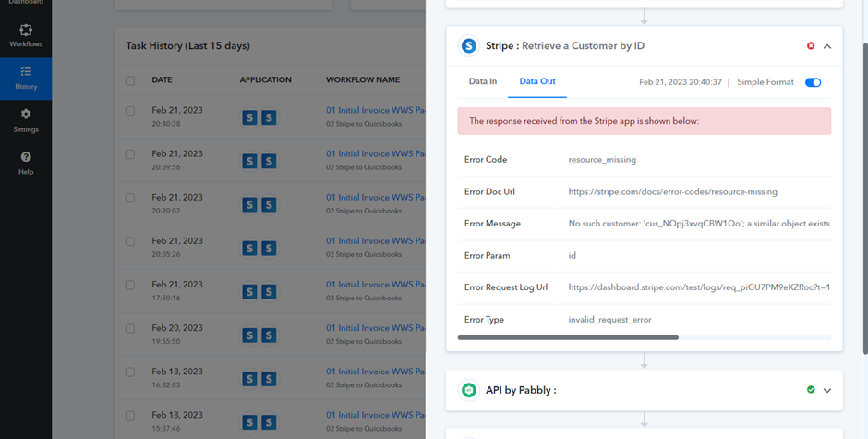Click the green success icon on the API by Pabbly step
The width and height of the screenshot is (868, 439).
(811, 390)
